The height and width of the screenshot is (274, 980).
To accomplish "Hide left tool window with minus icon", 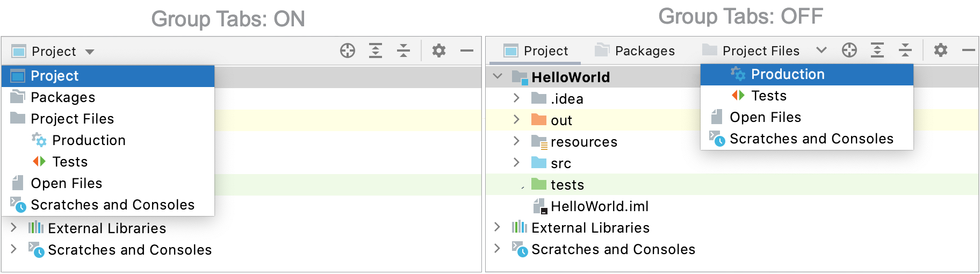I will (467, 51).
